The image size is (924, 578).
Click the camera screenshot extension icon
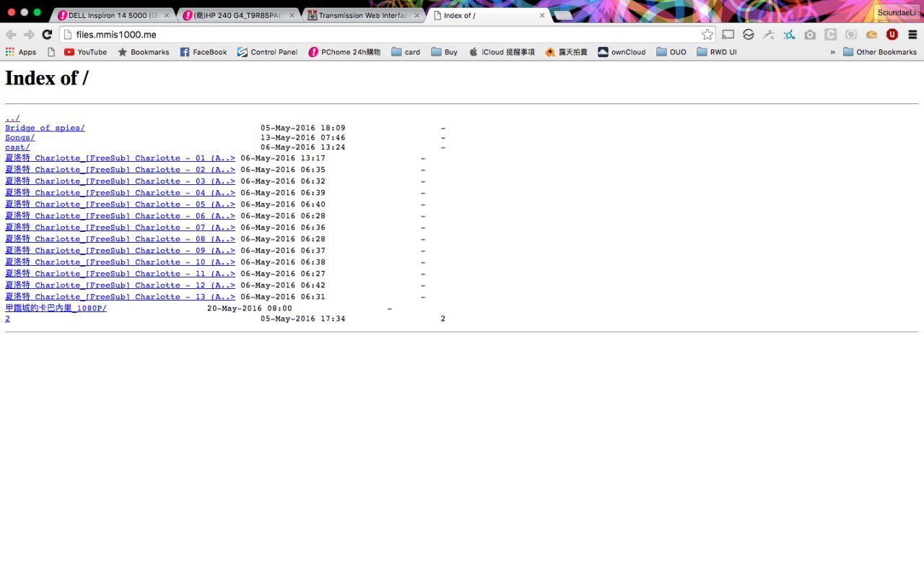tap(810, 35)
